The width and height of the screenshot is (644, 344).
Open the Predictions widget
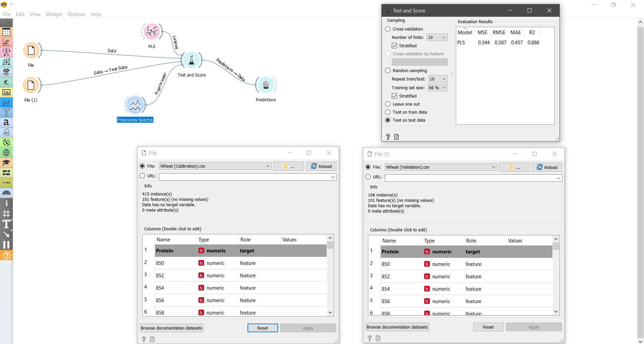pos(265,85)
